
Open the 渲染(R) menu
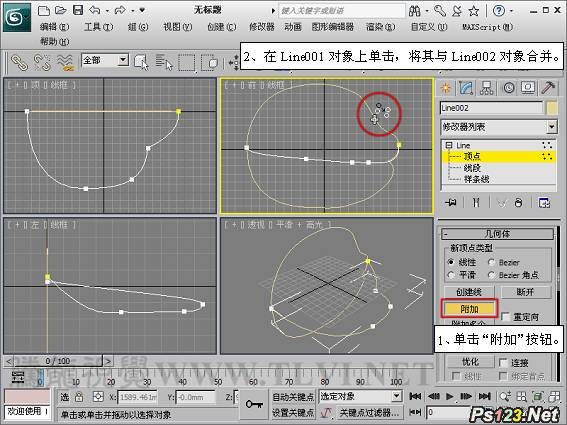click(380, 27)
